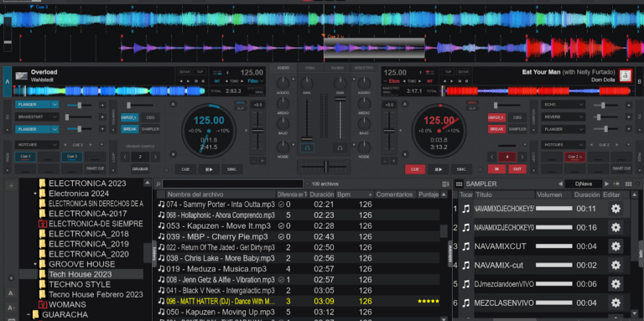Screen dimensions: 644x321
Task: Click ELECTRONICA-DE SIEMPRE filter folder icon
Action: [x=42, y=224]
